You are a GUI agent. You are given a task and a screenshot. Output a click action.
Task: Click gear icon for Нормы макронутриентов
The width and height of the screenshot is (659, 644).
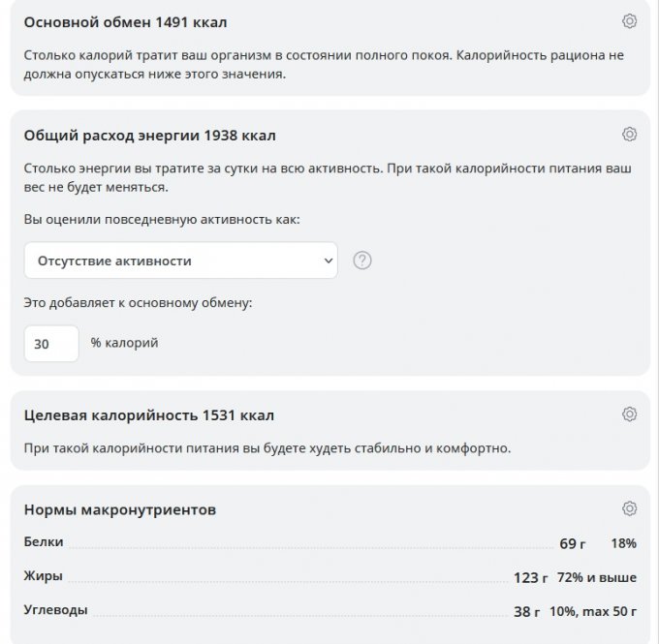pos(629,508)
